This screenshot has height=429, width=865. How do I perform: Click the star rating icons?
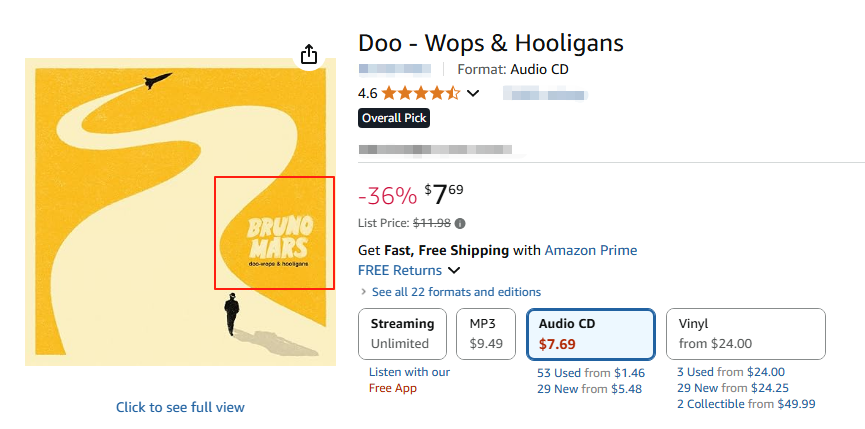(x=420, y=94)
